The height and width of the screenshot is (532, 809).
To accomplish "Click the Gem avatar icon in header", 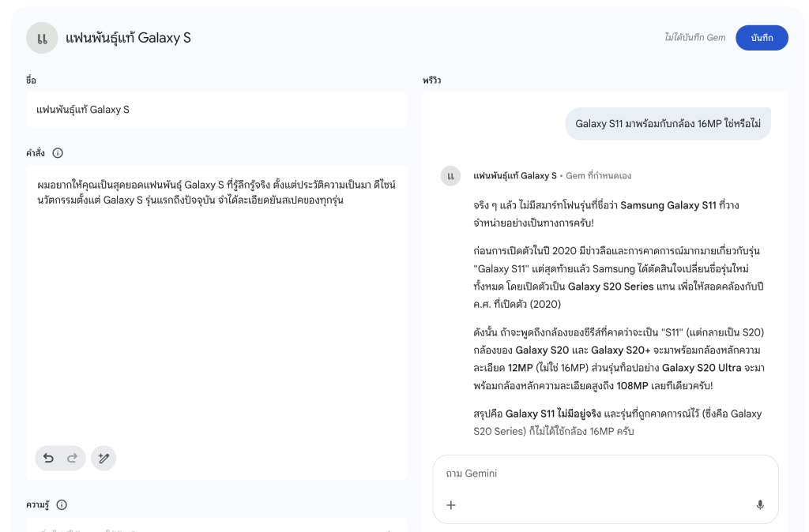I will pyautogui.click(x=42, y=38).
